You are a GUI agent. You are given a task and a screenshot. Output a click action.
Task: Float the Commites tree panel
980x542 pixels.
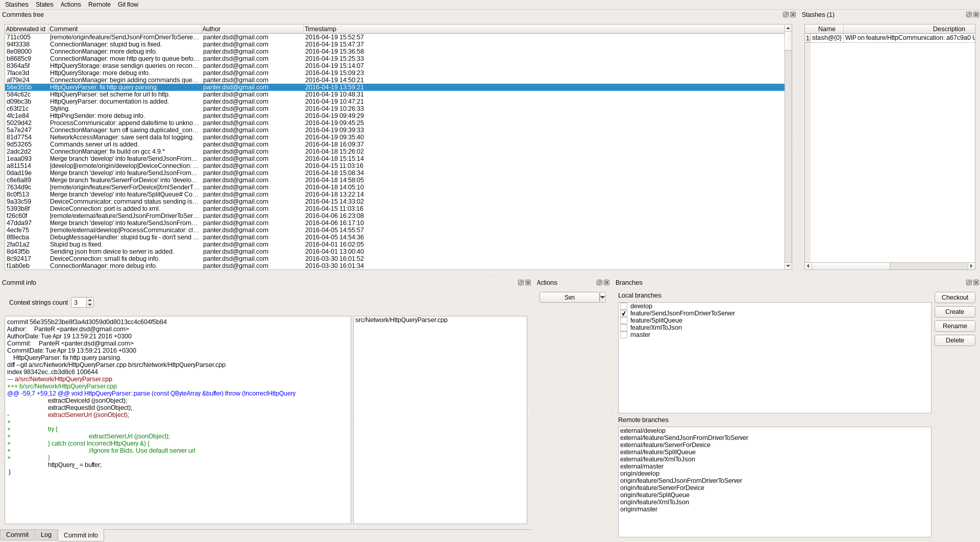786,15
